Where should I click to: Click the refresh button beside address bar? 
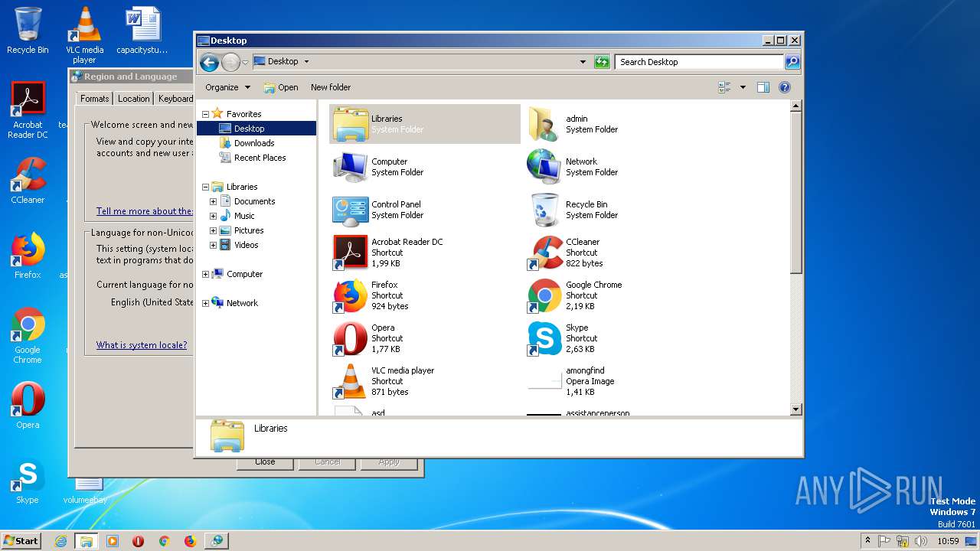point(602,62)
